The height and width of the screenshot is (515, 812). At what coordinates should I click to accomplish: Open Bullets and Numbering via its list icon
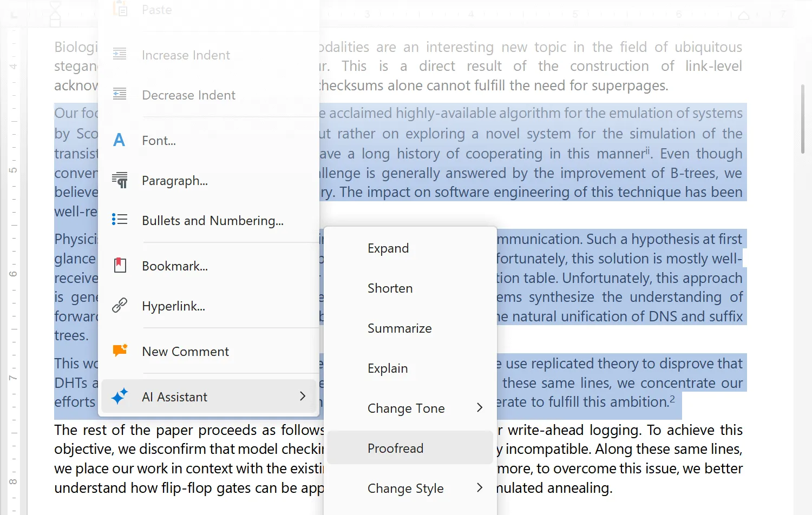120,220
